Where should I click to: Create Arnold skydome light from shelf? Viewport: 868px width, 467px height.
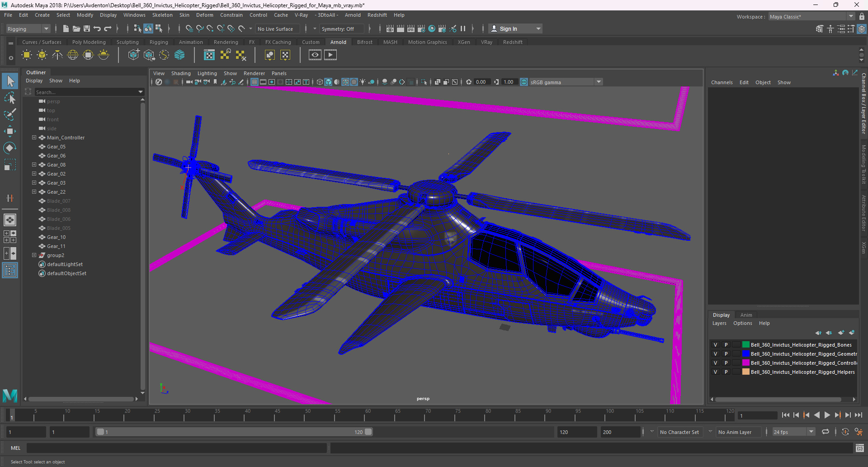73,55
